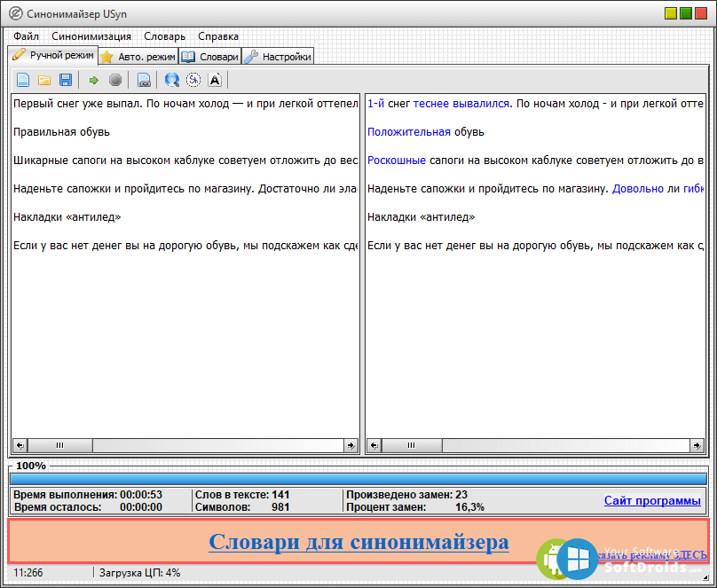Click the Слов в тексте: 141 status
The height and width of the screenshot is (588, 717).
242,495
